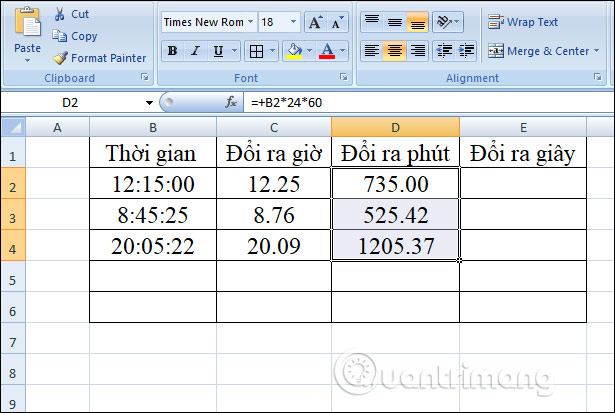Expand Merge & Center options arrow
The image size is (615, 413).
[x=597, y=51]
